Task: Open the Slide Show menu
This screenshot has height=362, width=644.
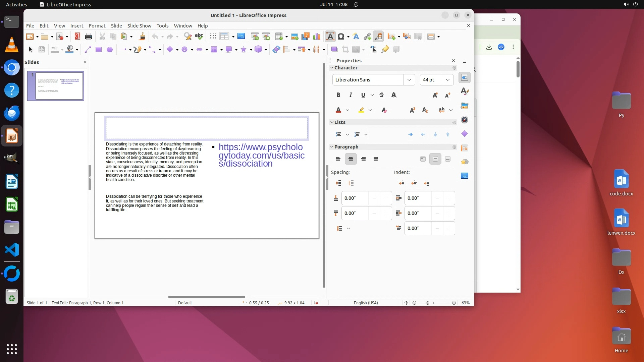Action: coord(139,26)
